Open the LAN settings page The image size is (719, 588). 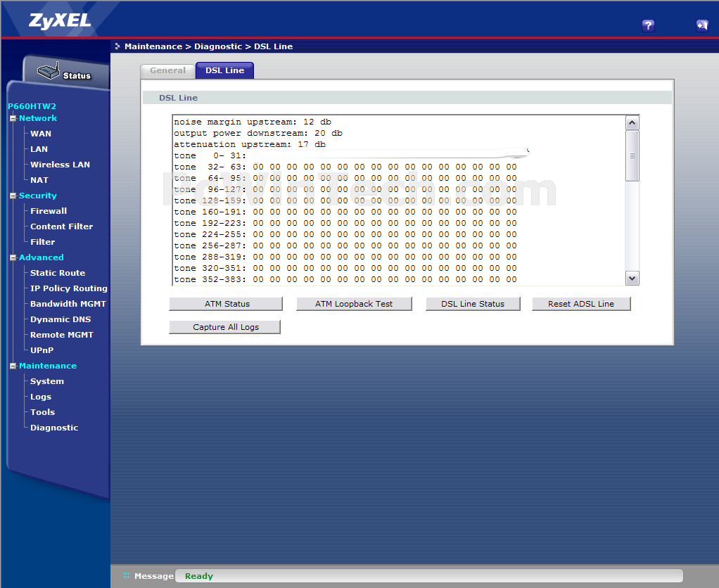[x=39, y=149]
